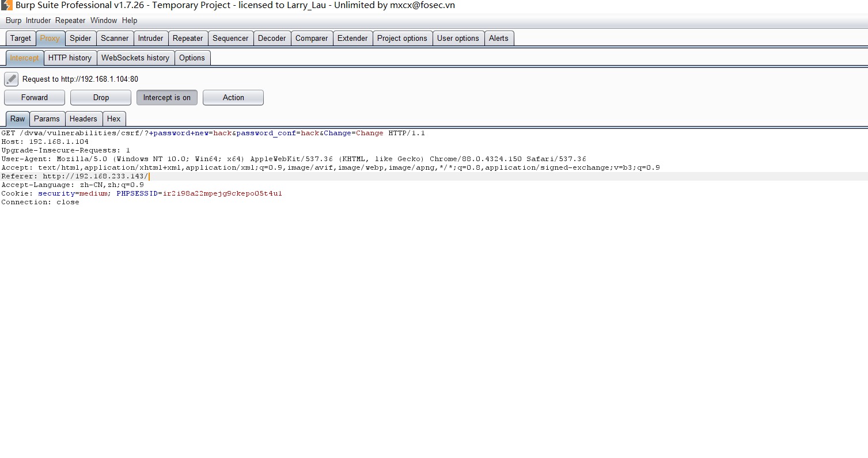Drop the intercepted request
The width and height of the screenshot is (868, 458).
click(101, 98)
